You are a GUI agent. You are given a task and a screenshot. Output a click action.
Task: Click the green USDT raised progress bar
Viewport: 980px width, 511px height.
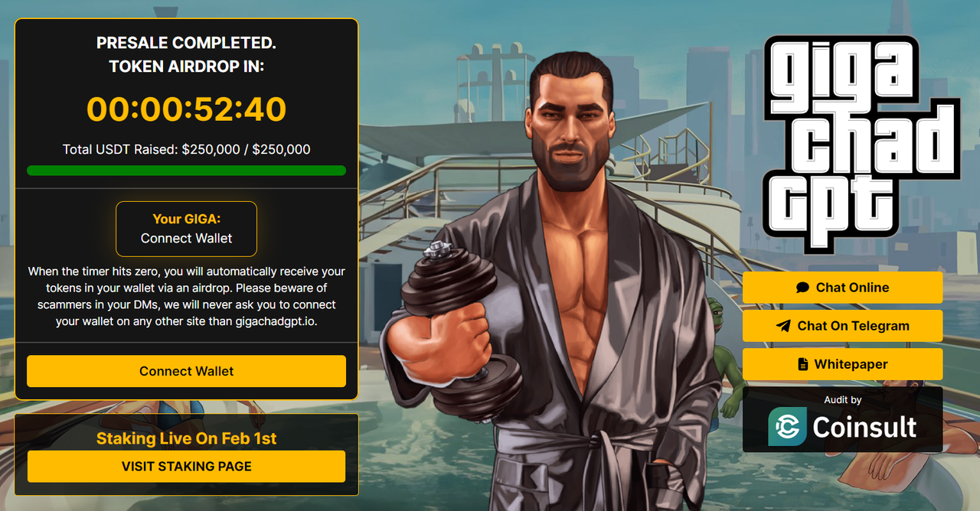tap(186, 170)
